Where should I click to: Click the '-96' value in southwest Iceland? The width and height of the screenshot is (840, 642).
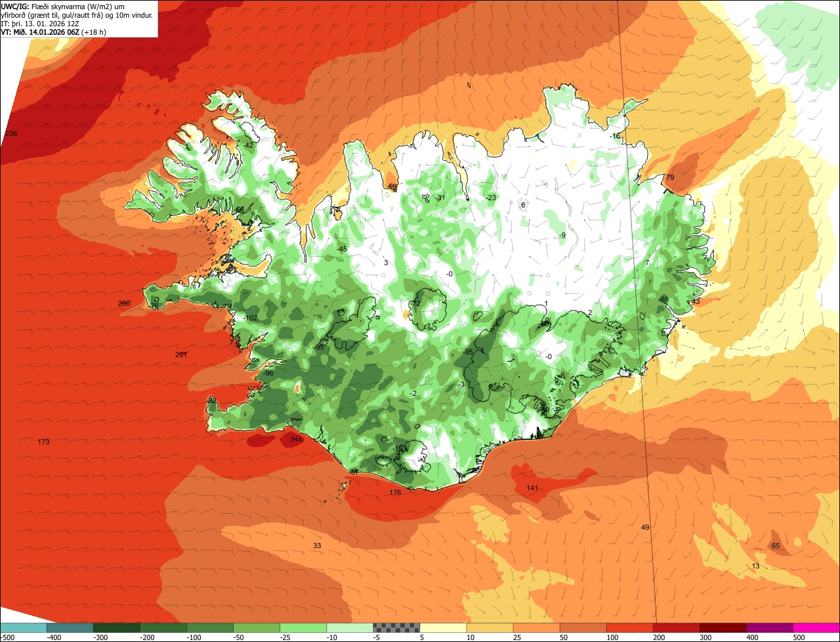[267, 374]
